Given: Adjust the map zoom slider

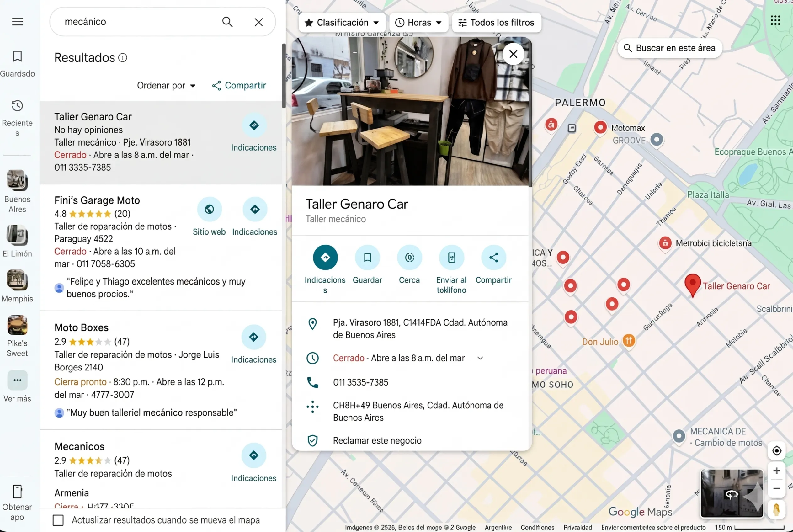Looking at the screenshot, I should (x=777, y=479).
